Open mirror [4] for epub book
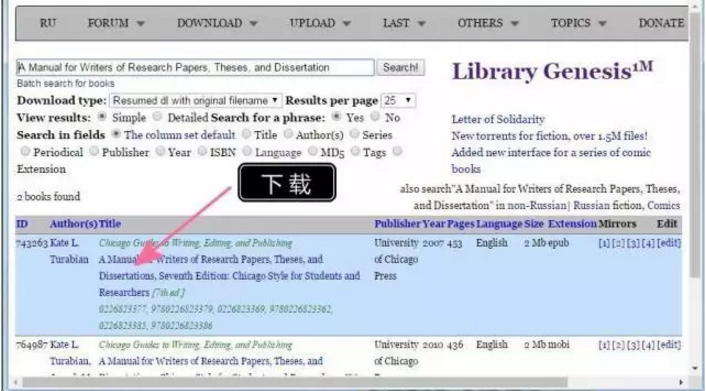The image size is (706, 391). click(x=648, y=243)
